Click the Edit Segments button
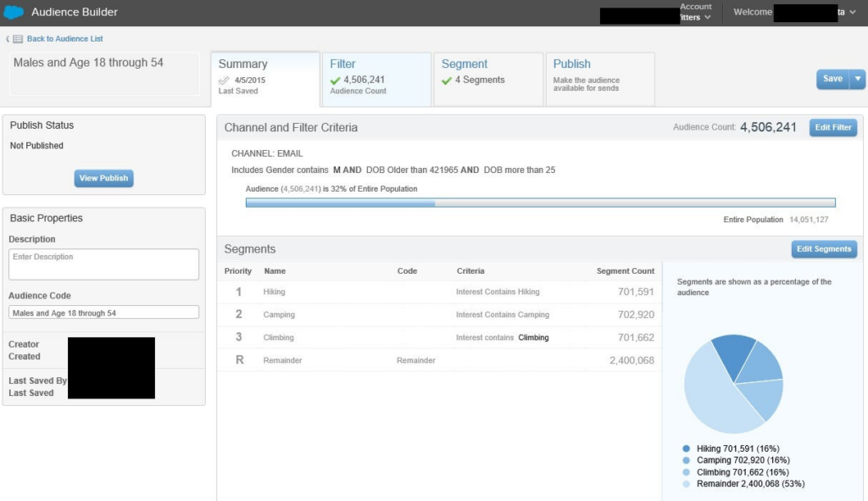This screenshot has width=868, height=501. pos(824,249)
